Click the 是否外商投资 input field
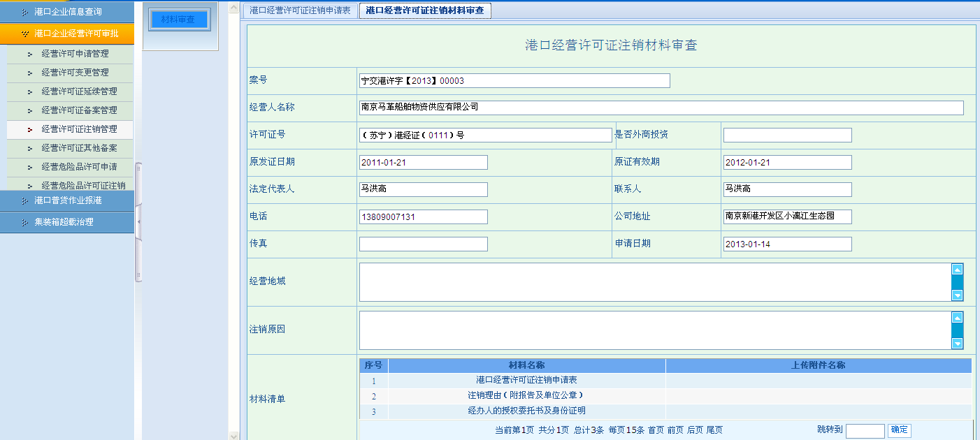Image resolution: width=980 pixels, height=440 pixels. click(787, 135)
